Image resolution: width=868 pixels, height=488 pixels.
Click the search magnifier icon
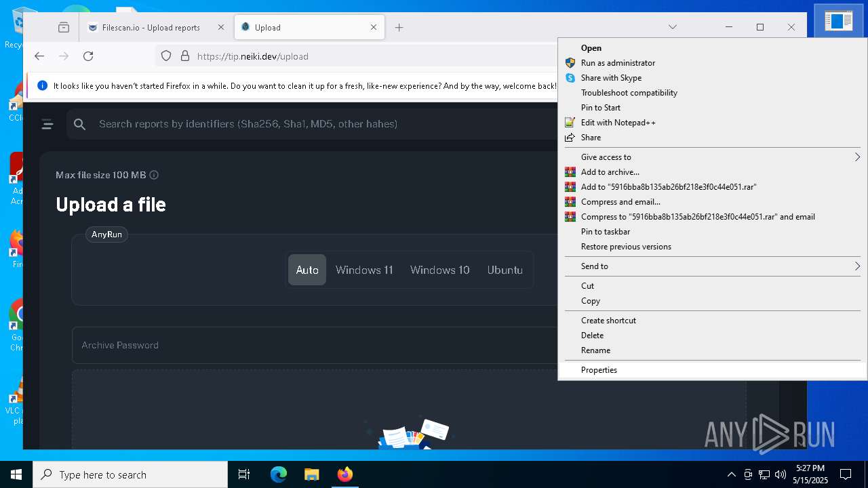(x=79, y=124)
